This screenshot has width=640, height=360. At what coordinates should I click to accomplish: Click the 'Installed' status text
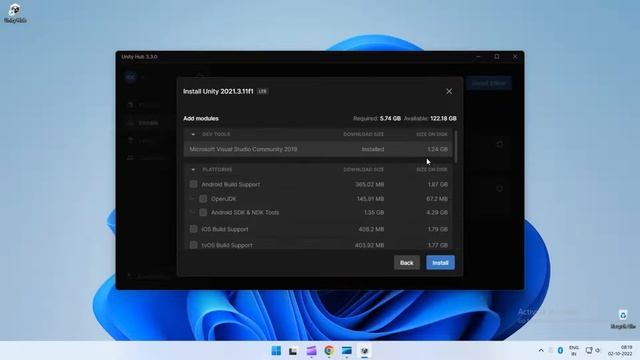click(373, 149)
